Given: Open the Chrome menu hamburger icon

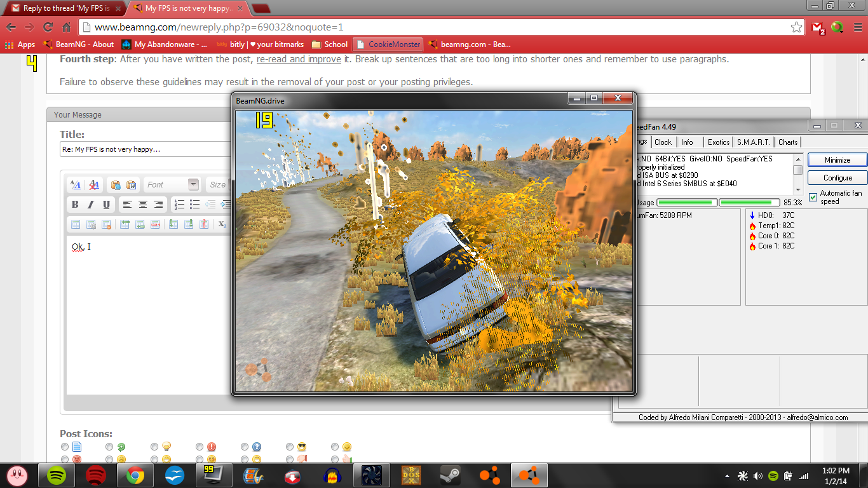Looking at the screenshot, I should [857, 27].
